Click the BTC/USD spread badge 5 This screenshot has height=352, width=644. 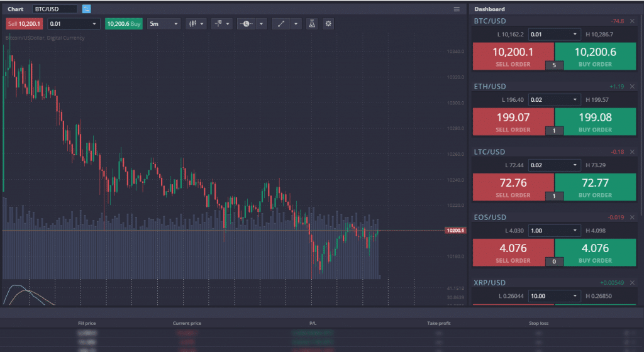click(x=554, y=65)
